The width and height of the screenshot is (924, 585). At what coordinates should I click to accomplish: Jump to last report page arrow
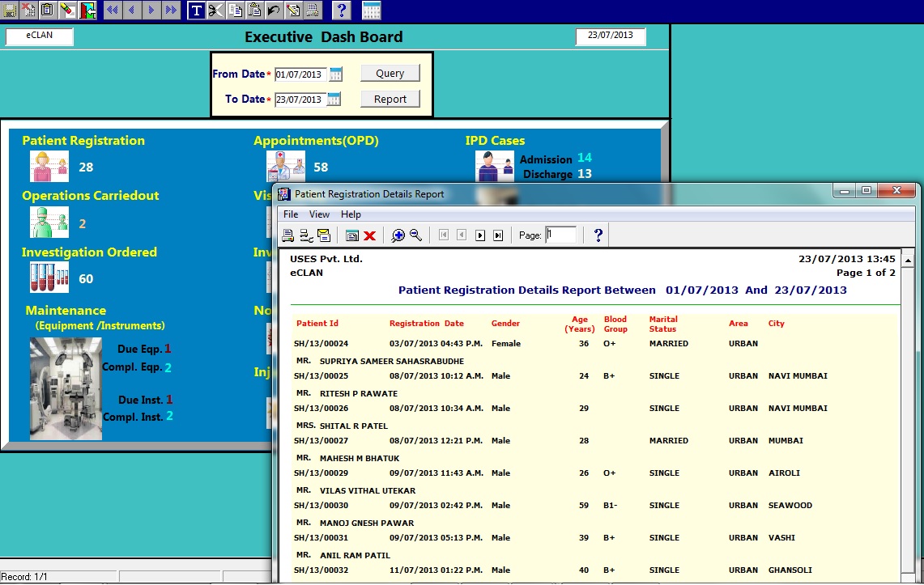498,235
